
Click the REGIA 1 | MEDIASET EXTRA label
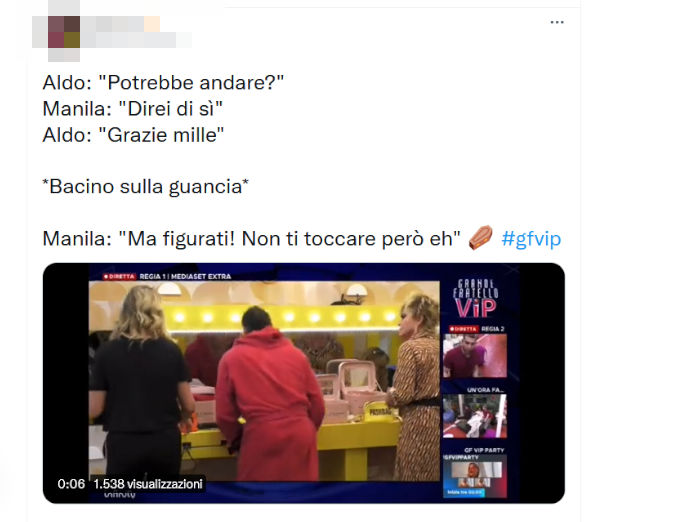pos(185,276)
